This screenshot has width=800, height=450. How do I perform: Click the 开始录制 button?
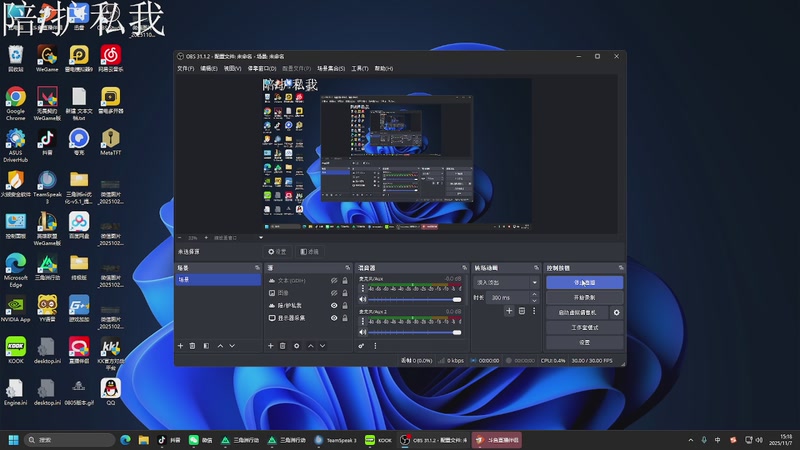click(584, 298)
